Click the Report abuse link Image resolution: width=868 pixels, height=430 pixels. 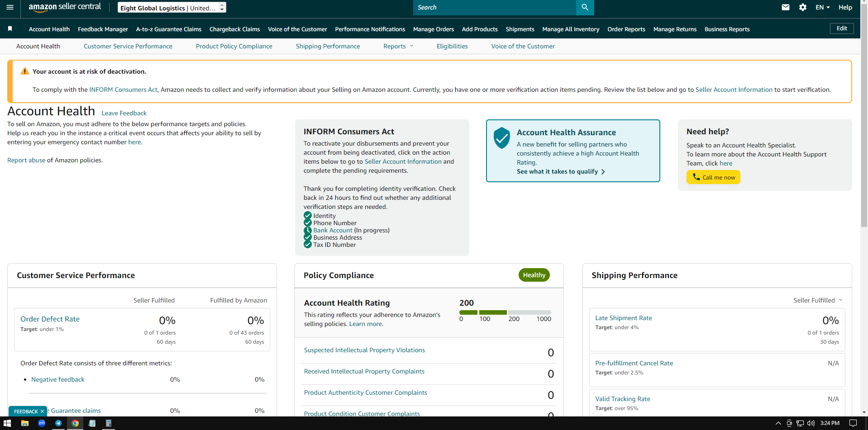(26, 160)
